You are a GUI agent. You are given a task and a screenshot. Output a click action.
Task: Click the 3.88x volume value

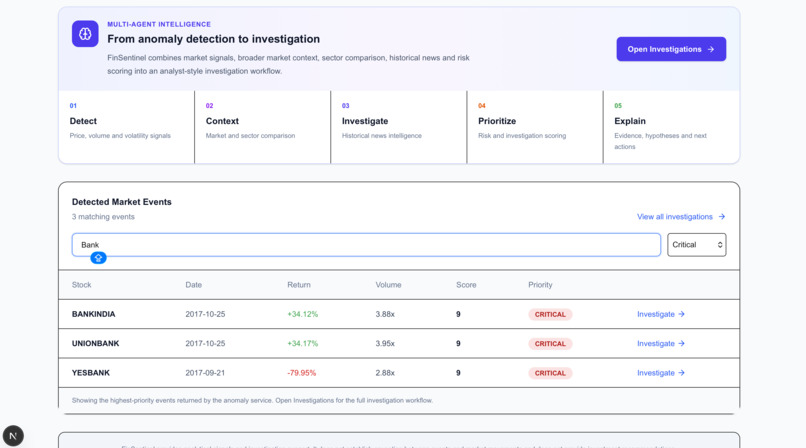(x=384, y=314)
